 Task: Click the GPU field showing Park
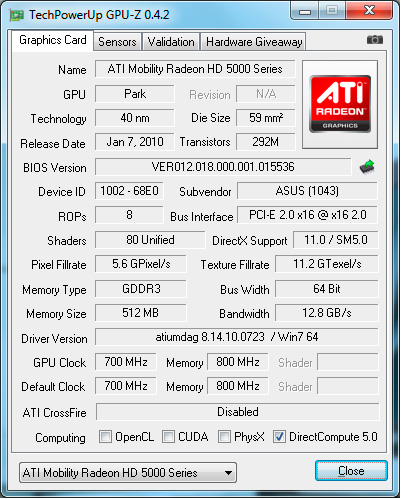pyautogui.click(x=135, y=94)
